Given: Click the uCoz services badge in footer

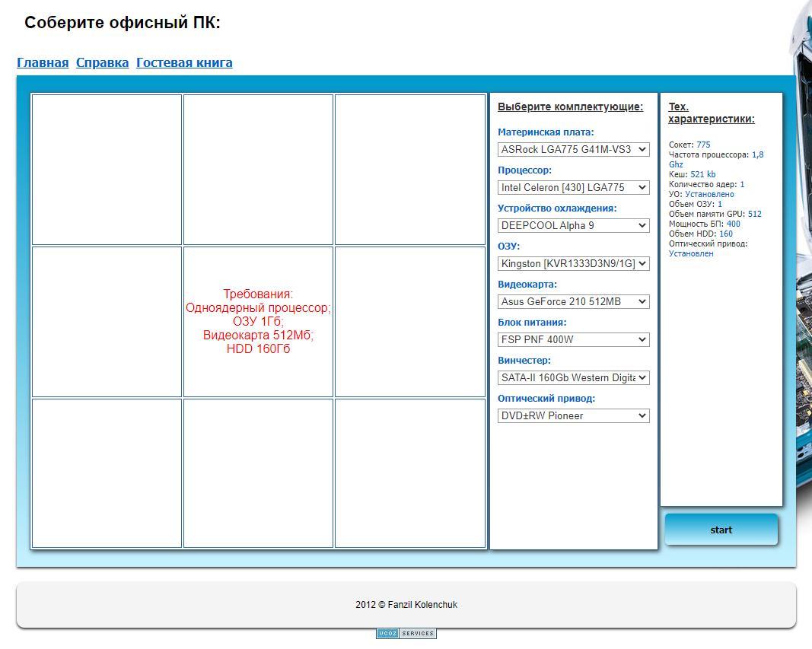Looking at the screenshot, I should pos(406,633).
